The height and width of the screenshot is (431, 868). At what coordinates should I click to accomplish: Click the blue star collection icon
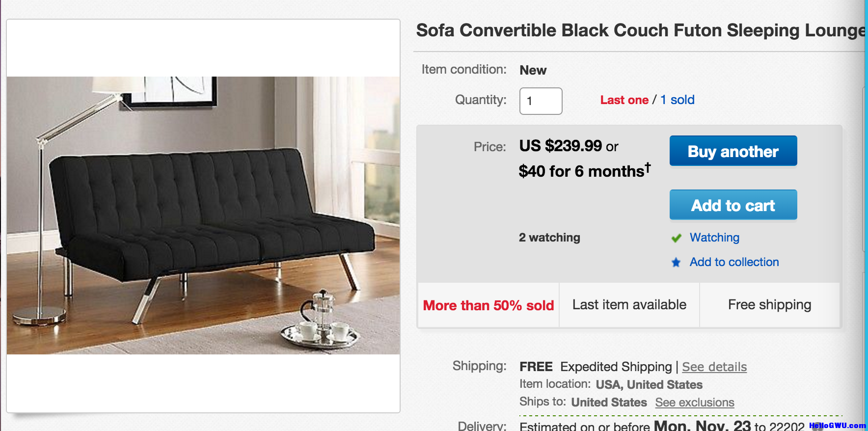[x=676, y=262]
